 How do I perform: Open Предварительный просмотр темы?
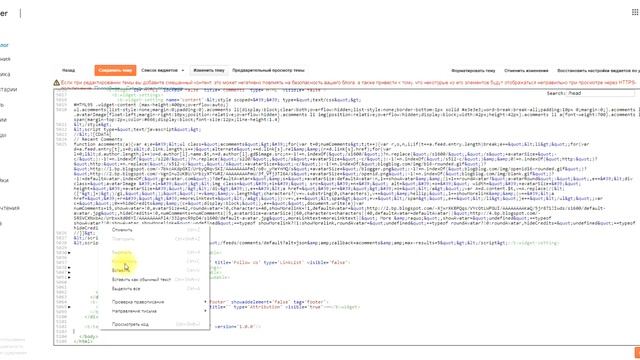[x=268, y=70]
